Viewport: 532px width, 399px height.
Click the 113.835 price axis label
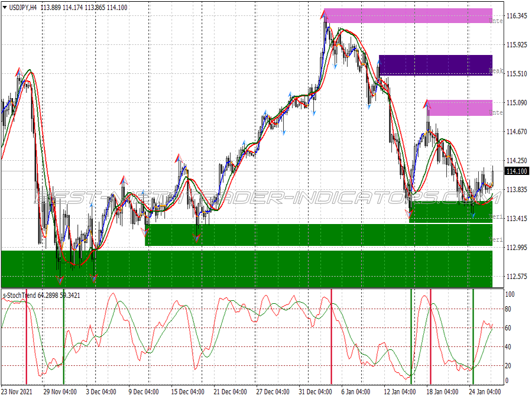pos(517,190)
